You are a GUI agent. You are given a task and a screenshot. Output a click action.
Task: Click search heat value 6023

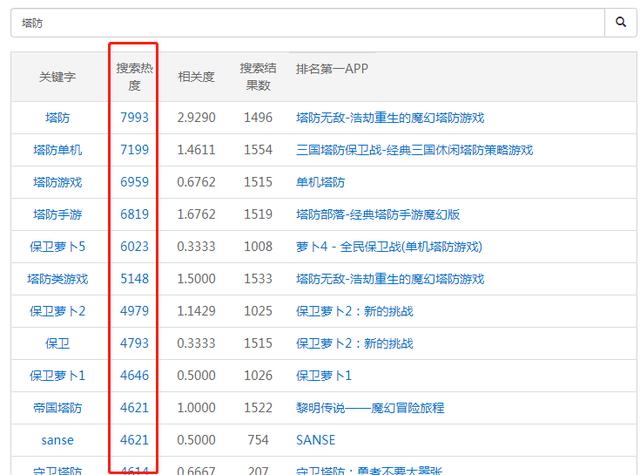point(134,246)
